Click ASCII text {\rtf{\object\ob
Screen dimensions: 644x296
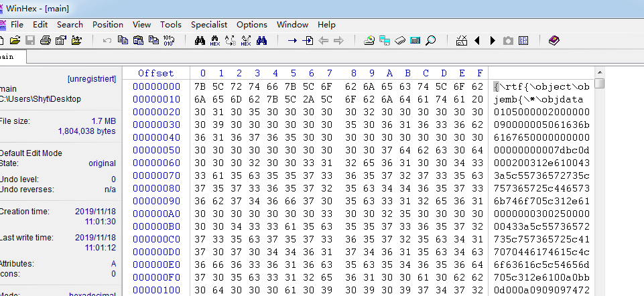541,86
